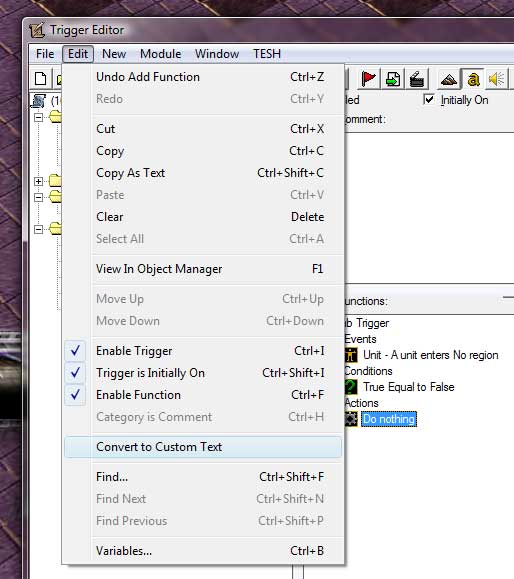The image size is (514, 579).
Task: Open the TESH menu
Action: [x=267, y=54]
